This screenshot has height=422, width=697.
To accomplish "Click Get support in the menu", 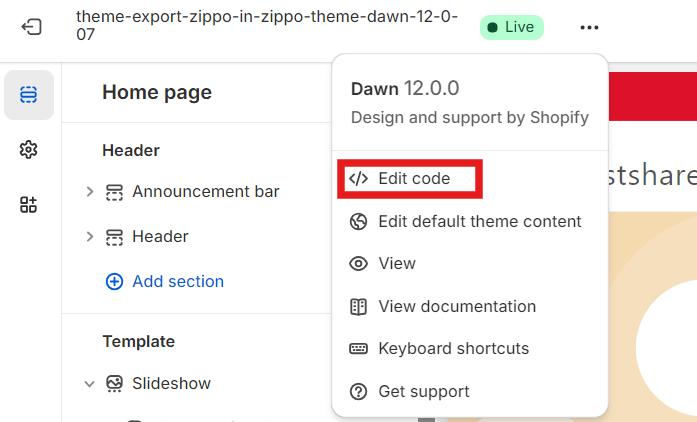I will (423, 391).
